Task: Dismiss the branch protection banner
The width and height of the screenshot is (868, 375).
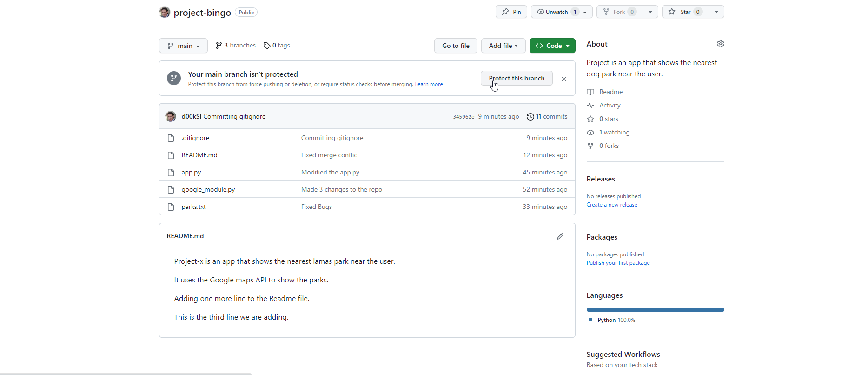Action: [x=563, y=79]
